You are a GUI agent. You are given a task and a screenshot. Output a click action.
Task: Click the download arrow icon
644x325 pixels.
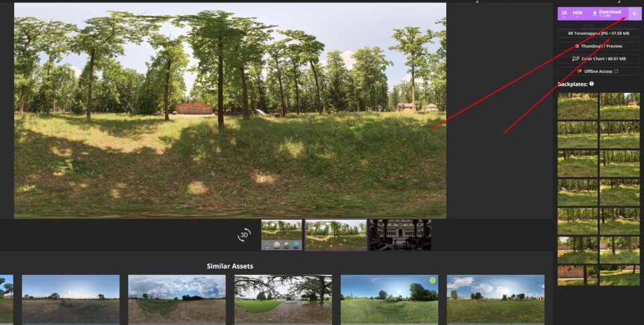click(594, 13)
